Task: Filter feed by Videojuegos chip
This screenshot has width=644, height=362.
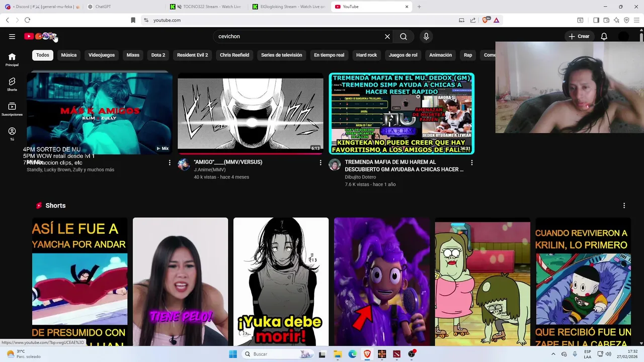Action: point(102,55)
